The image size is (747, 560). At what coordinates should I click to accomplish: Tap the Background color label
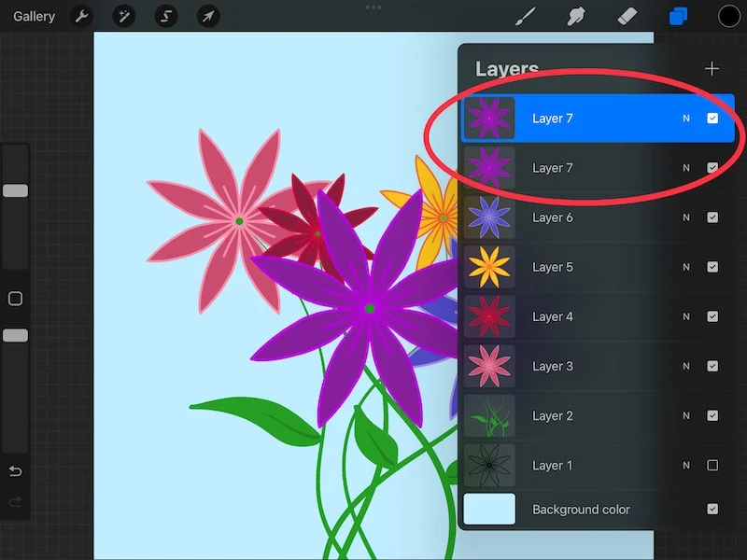coord(581,510)
